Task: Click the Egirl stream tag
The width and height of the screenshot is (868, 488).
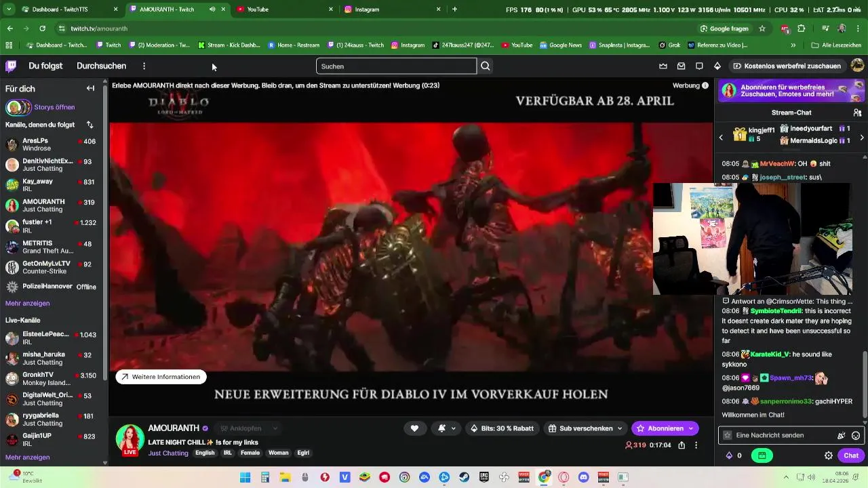Action: click(x=302, y=453)
